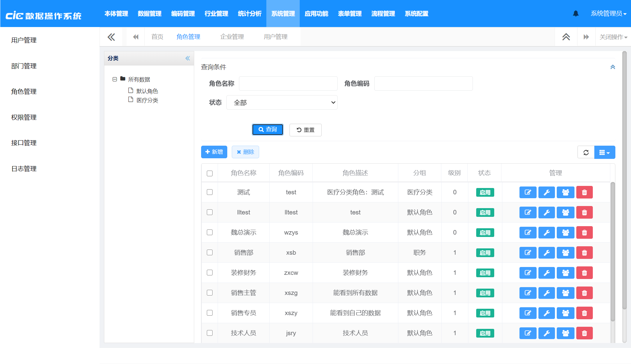
Task: Click the 新增 add button
Action: (214, 152)
